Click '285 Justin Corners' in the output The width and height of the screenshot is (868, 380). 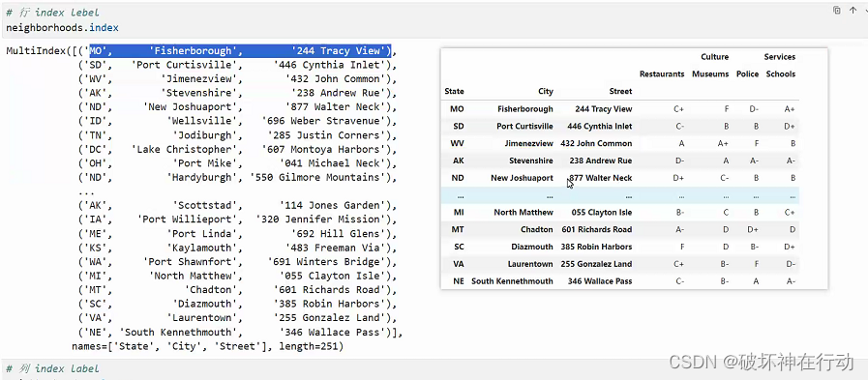click(326, 135)
